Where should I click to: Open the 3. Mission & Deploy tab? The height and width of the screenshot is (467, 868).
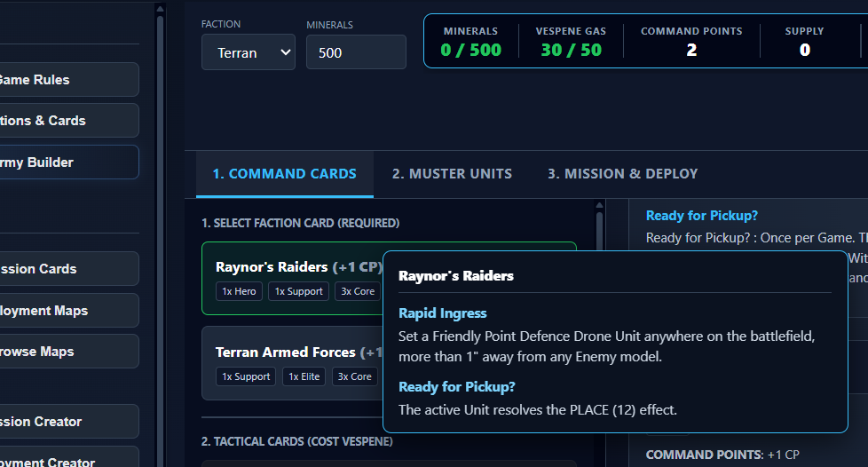[x=622, y=173]
